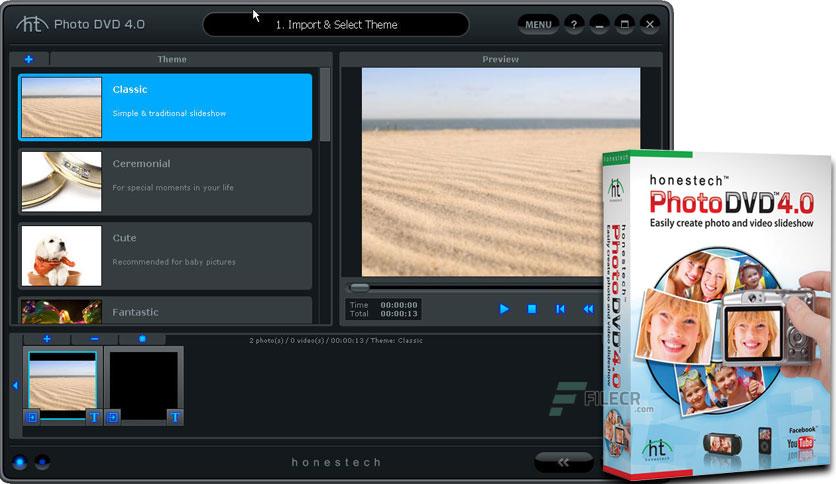Click the left arrow beside the timeline
This screenshot has height=484, width=836.
[x=15, y=385]
